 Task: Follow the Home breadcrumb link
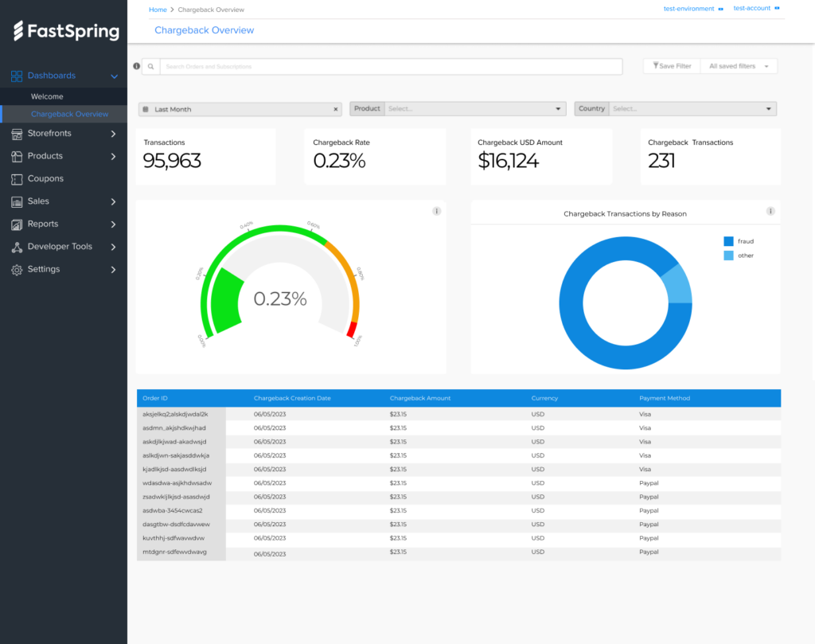(x=158, y=10)
